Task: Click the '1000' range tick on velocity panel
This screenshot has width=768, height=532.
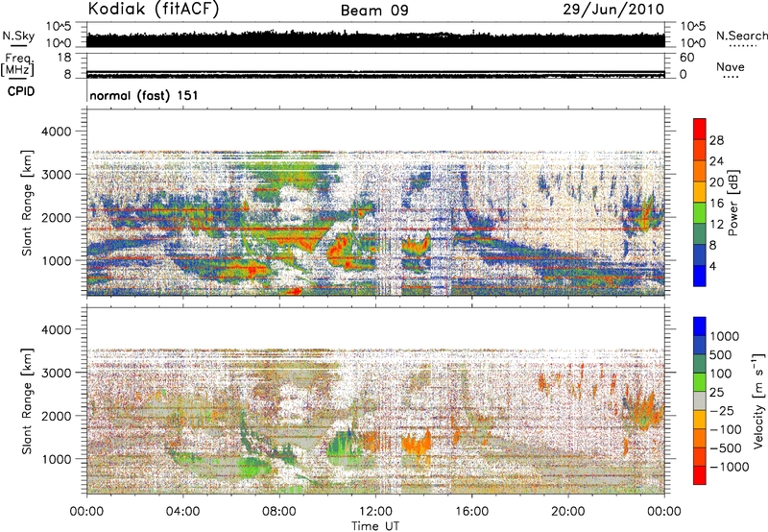Action: [59, 459]
